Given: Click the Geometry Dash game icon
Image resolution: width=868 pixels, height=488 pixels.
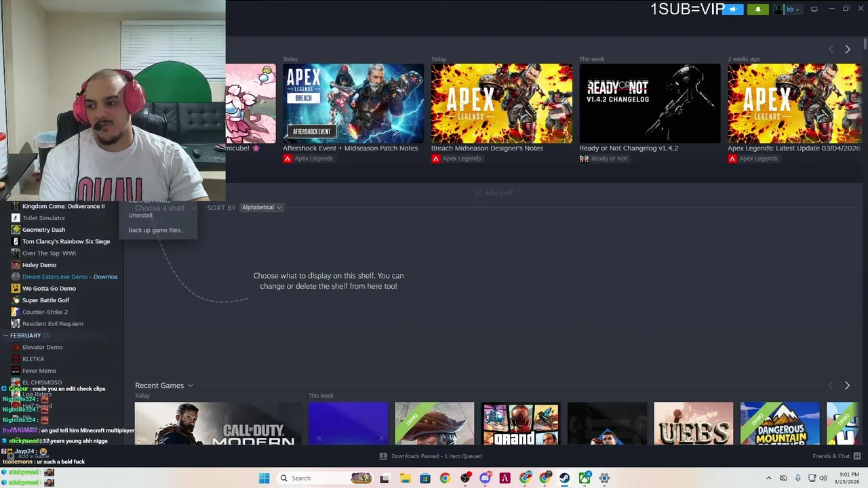Looking at the screenshot, I should tap(16, 230).
